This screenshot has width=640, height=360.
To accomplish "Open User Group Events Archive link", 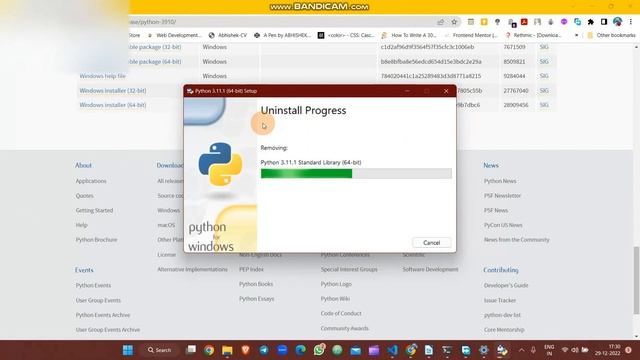I will [108, 329].
